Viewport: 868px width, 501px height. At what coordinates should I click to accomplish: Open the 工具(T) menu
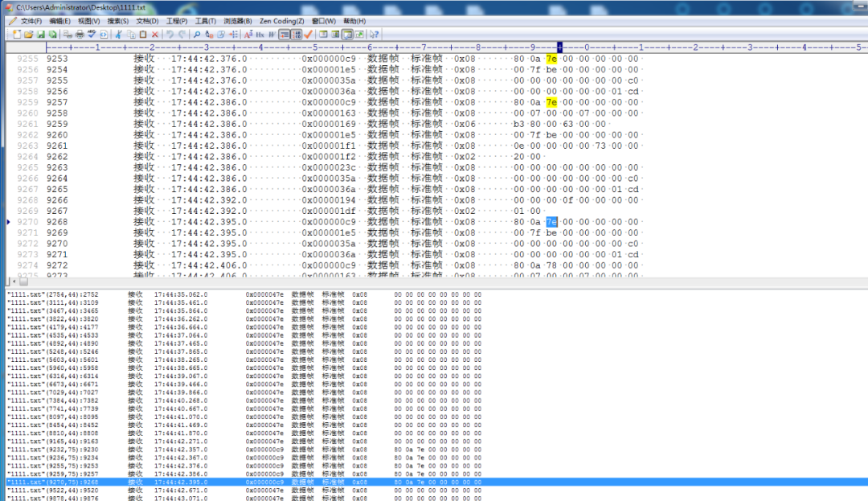click(206, 21)
